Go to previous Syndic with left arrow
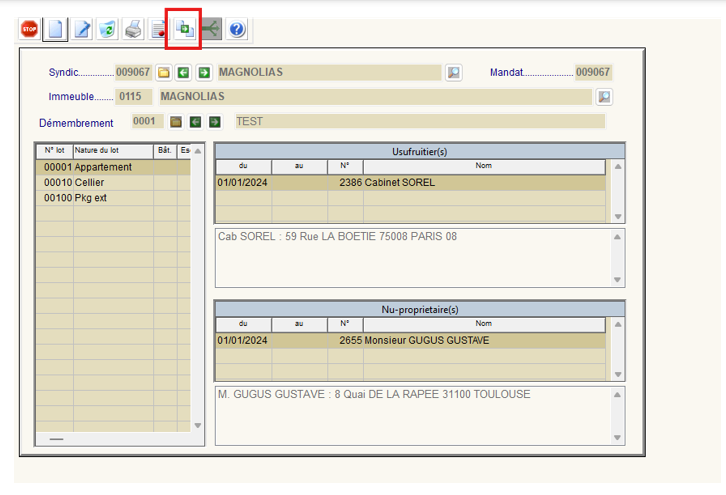Image resolution: width=726 pixels, height=495 pixels. (183, 72)
